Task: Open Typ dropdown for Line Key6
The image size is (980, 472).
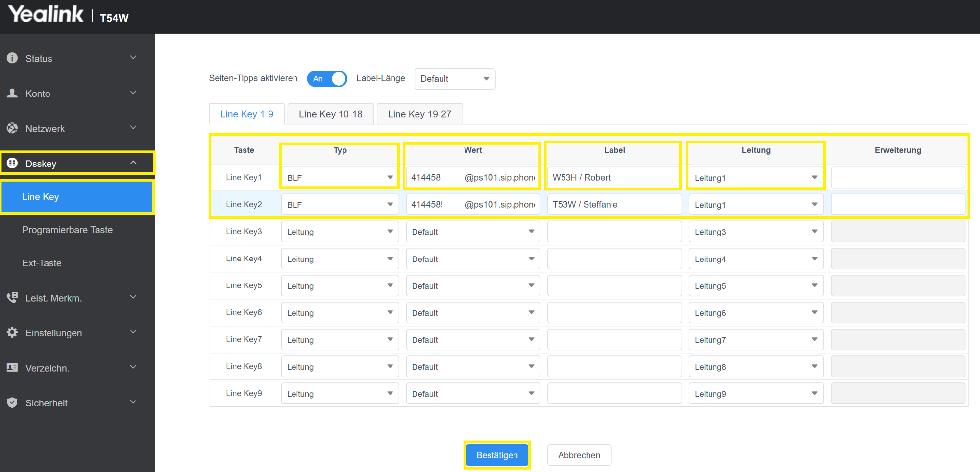Action: click(x=340, y=313)
